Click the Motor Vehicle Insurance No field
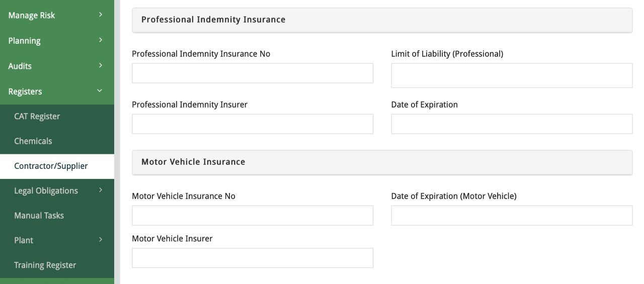The width and height of the screenshot is (644, 284). pyautogui.click(x=253, y=216)
